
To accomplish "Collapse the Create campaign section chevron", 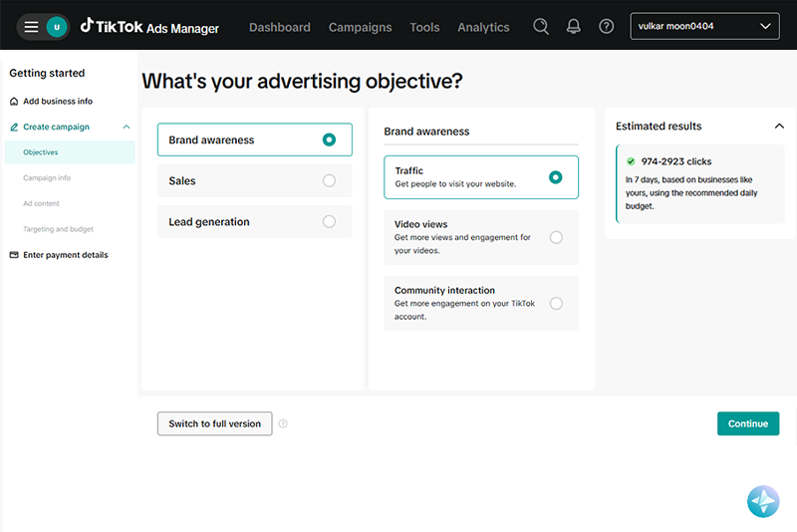I will pyautogui.click(x=127, y=128).
